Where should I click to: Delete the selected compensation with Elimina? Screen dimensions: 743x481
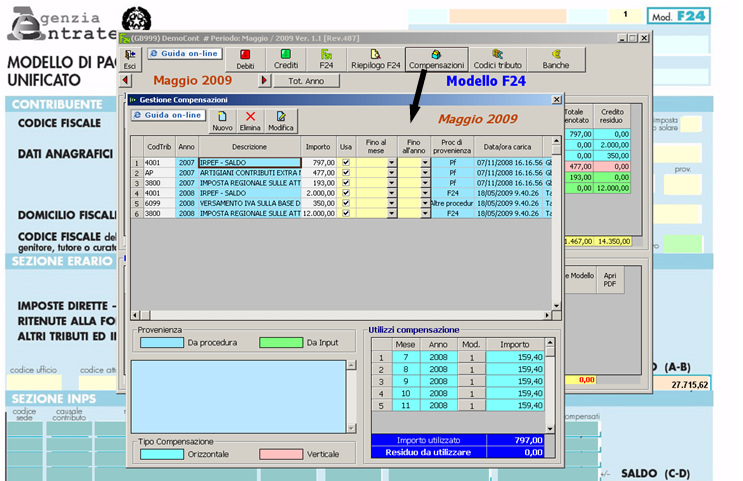coord(251,121)
